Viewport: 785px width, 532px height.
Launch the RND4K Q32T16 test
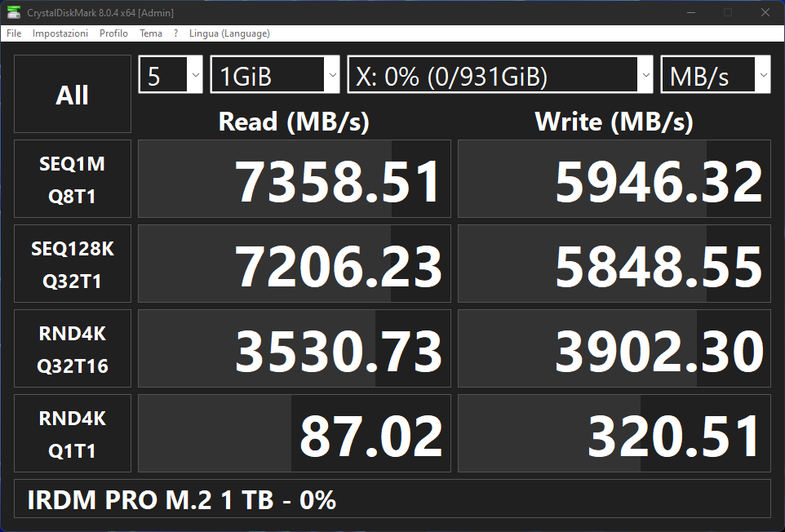tap(73, 348)
